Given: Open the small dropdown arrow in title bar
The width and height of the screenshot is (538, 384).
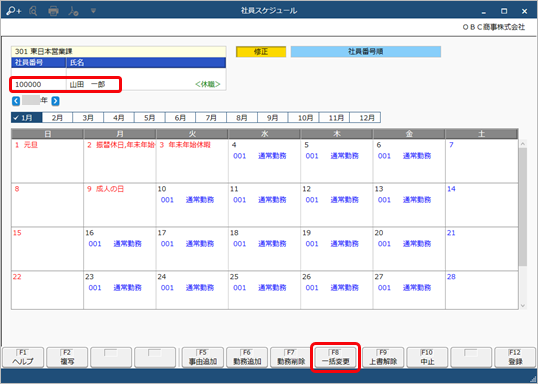Looking at the screenshot, I should (x=93, y=11).
